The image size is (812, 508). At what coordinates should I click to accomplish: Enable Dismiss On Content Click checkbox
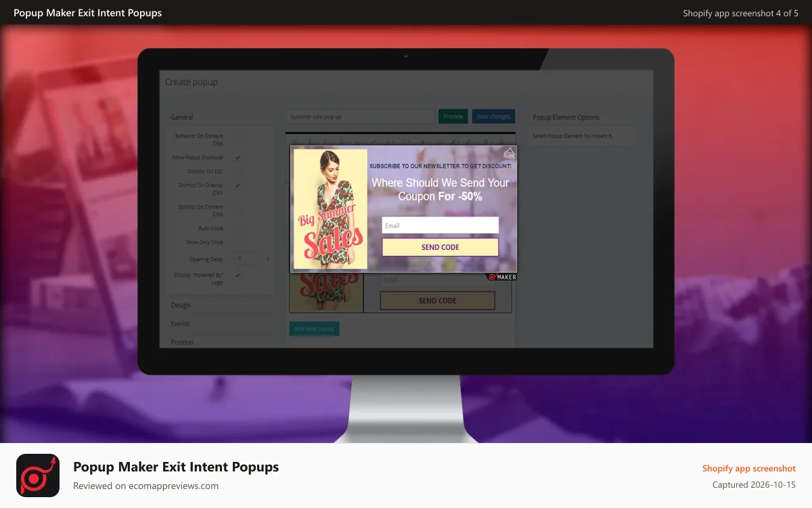tap(238, 207)
